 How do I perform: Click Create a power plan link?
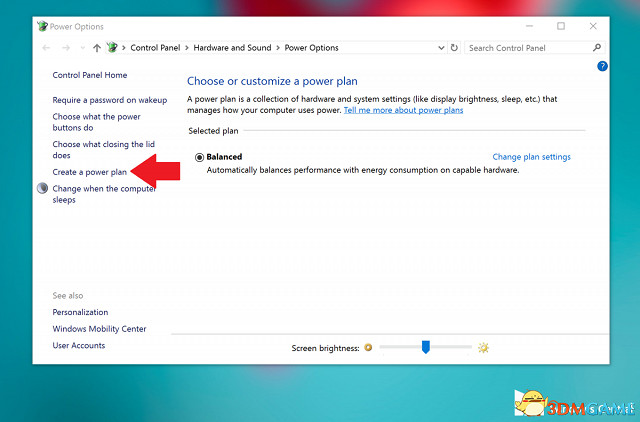pyautogui.click(x=90, y=172)
